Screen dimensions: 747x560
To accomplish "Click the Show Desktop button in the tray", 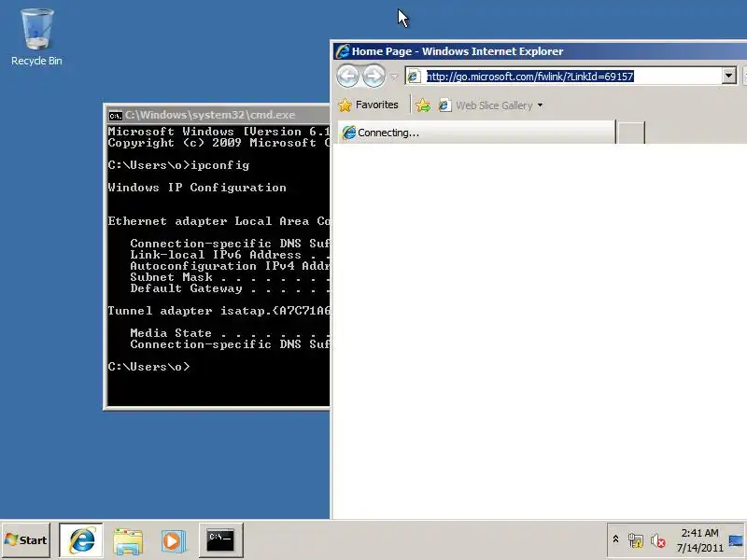I will point(736,540).
